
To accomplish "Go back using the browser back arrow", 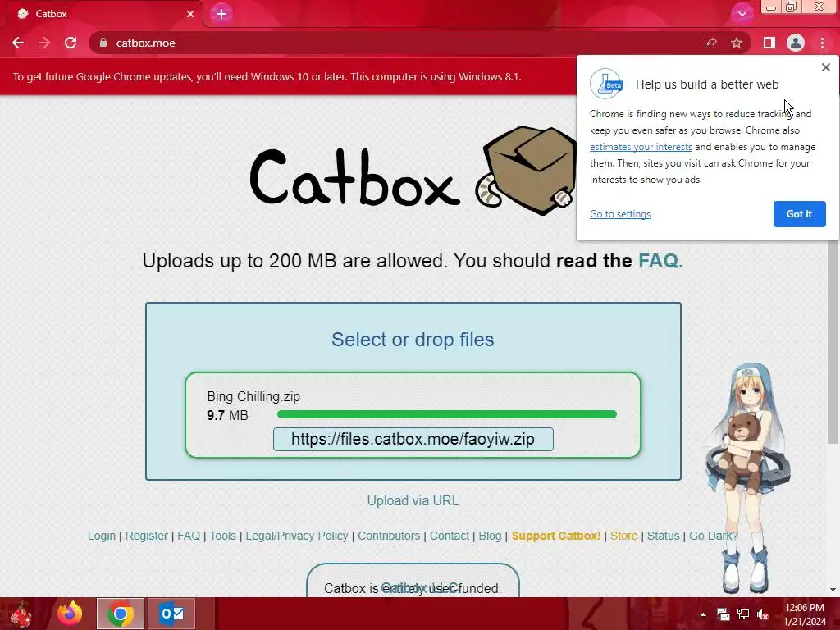I will tap(18, 43).
